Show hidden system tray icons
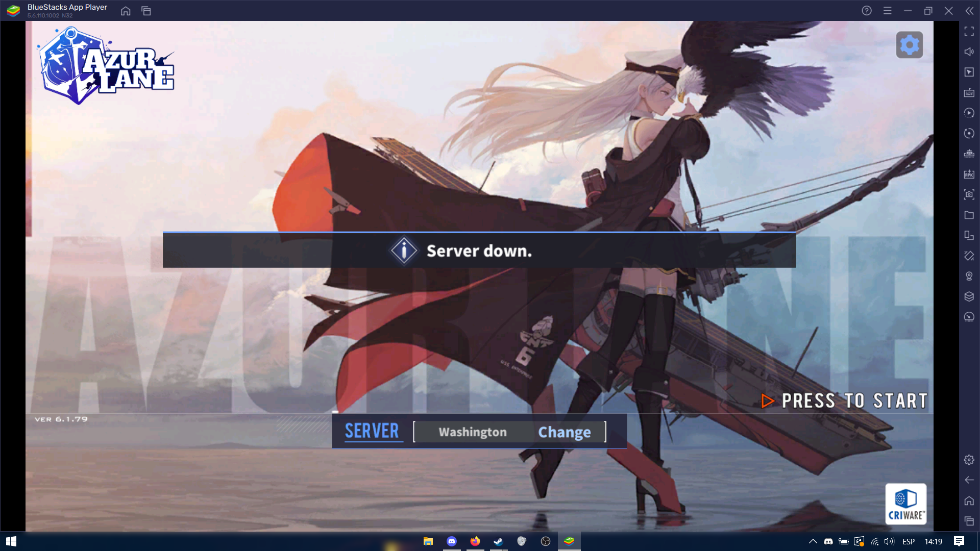 813,541
